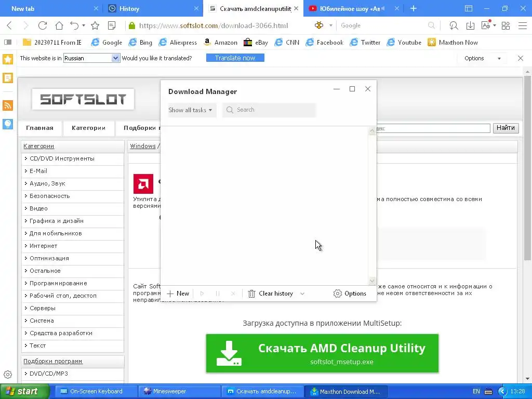Open the Windows breadcrumb link
Screen dimensions: 532x399
tap(143, 146)
